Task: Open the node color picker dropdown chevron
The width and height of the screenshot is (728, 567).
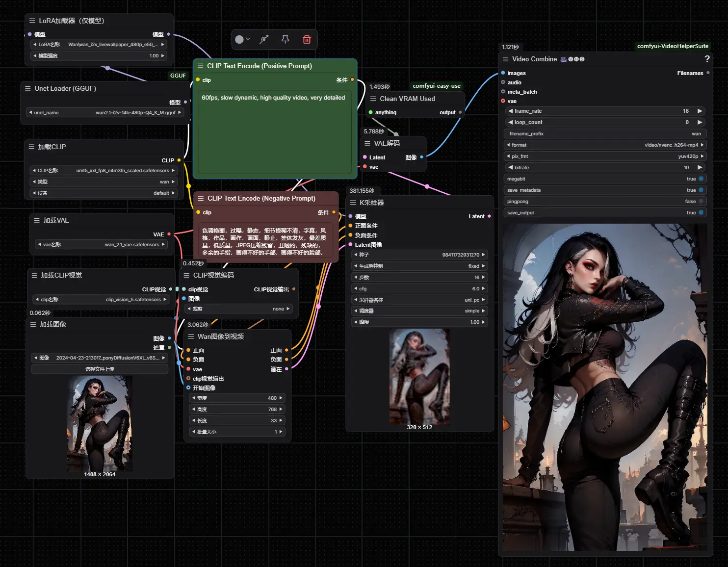Action: coord(248,40)
